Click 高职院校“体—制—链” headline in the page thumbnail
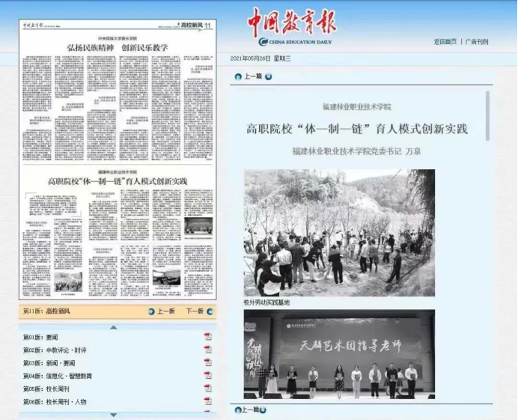 (x=118, y=181)
